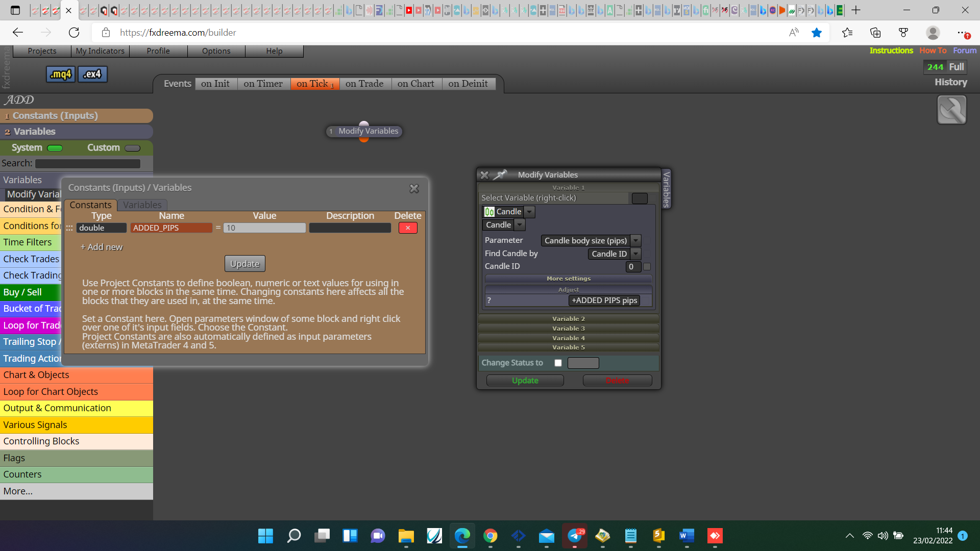Expand the Variable 2 section
Image resolution: width=980 pixels, height=551 pixels.
[x=569, y=319]
